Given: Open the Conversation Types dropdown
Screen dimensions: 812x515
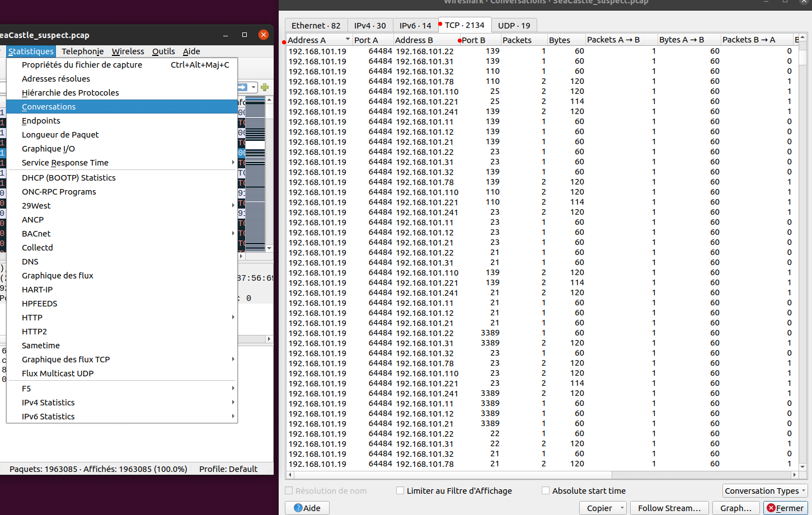Looking at the screenshot, I should click(x=764, y=490).
